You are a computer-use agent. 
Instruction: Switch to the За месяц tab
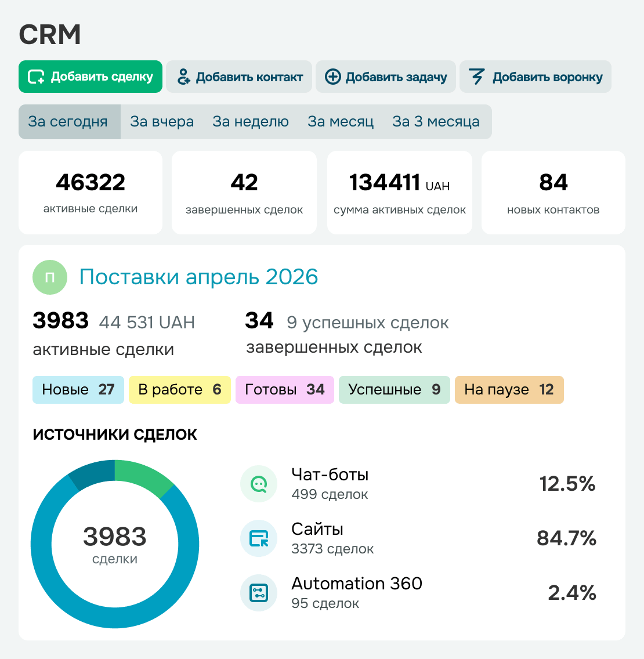[341, 121]
